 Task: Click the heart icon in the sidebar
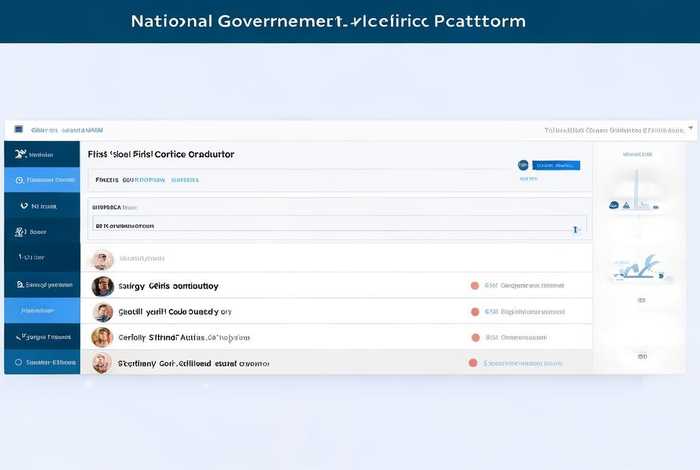point(23,206)
